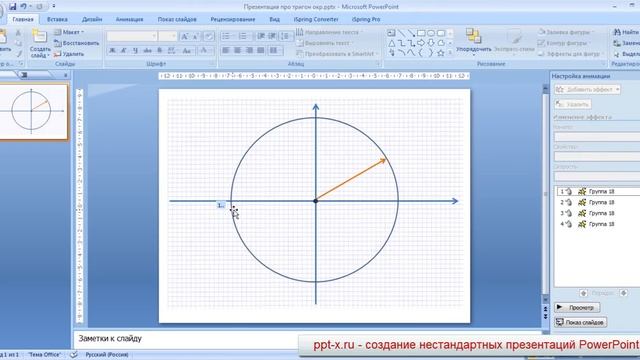This screenshot has width=640, height=360.
Task: Click Найти in editing group
Action: tap(627, 32)
